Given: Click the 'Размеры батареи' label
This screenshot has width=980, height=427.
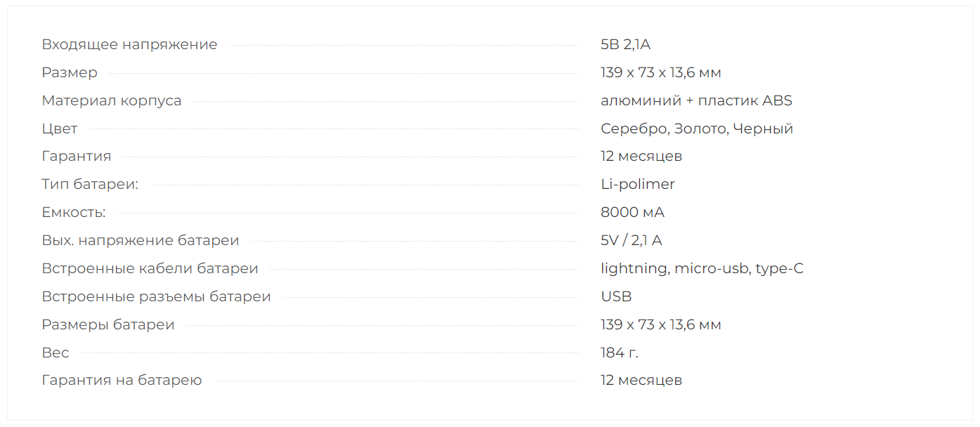Looking at the screenshot, I should click(x=108, y=324).
